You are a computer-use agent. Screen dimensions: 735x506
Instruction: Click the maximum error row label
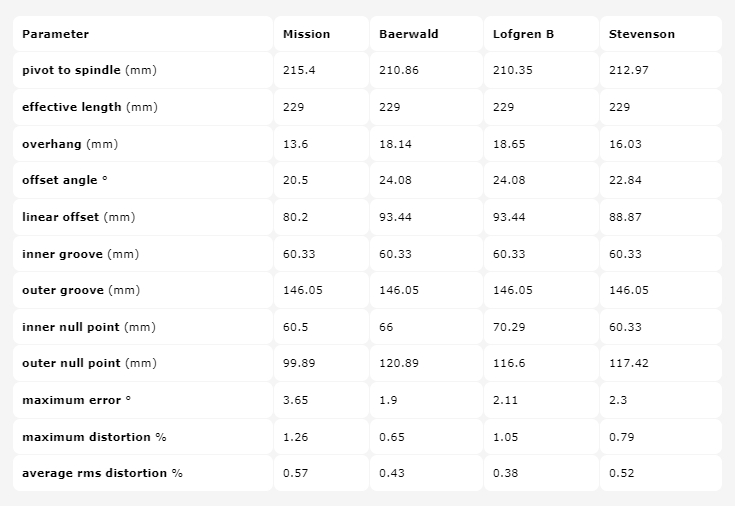(x=76, y=400)
